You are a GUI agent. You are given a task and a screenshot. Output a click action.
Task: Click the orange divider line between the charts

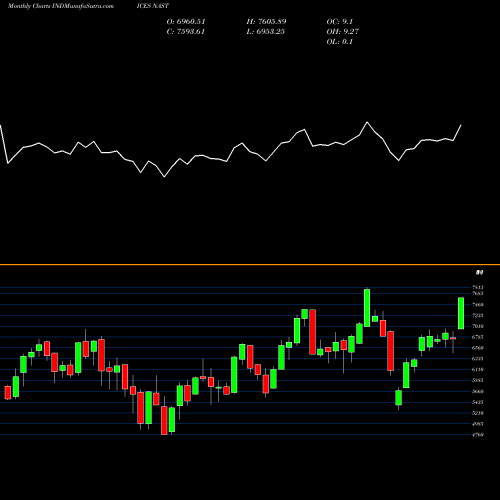click(x=250, y=265)
